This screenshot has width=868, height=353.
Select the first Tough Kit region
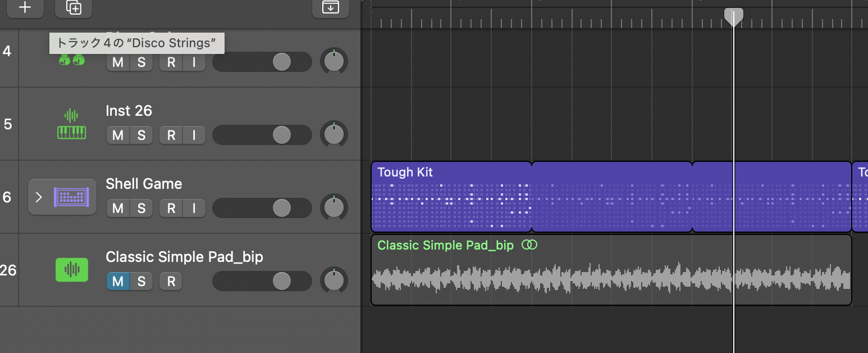(x=451, y=197)
